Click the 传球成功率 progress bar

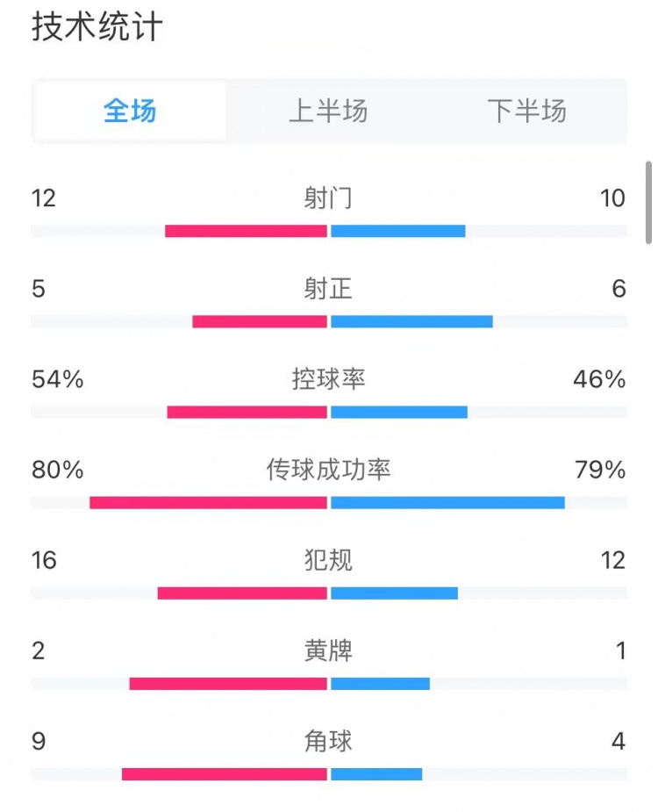click(x=328, y=502)
